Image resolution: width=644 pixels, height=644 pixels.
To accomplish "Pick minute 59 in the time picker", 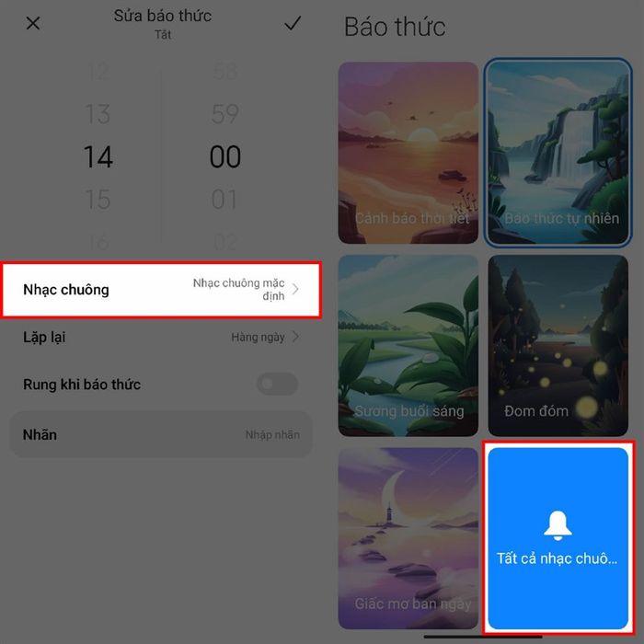I will click(225, 114).
